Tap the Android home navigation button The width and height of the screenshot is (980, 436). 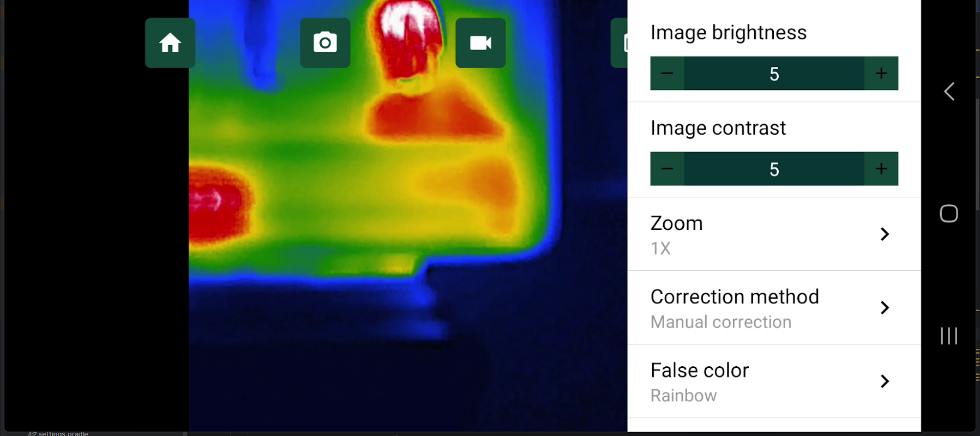coord(949,214)
